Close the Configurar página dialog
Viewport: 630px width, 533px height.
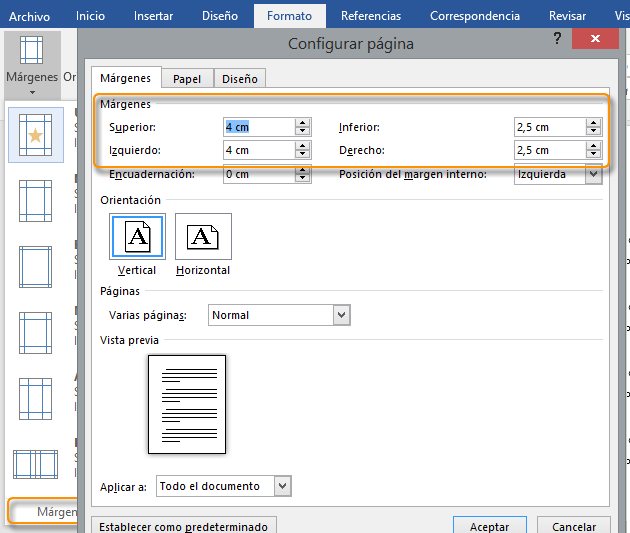pyautogui.click(x=595, y=39)
